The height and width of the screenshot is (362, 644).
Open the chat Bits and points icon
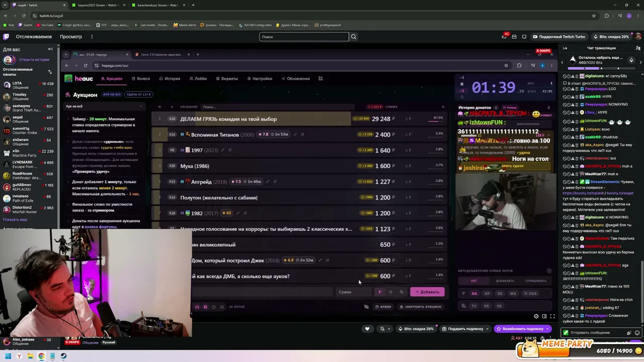click(629, 333)
